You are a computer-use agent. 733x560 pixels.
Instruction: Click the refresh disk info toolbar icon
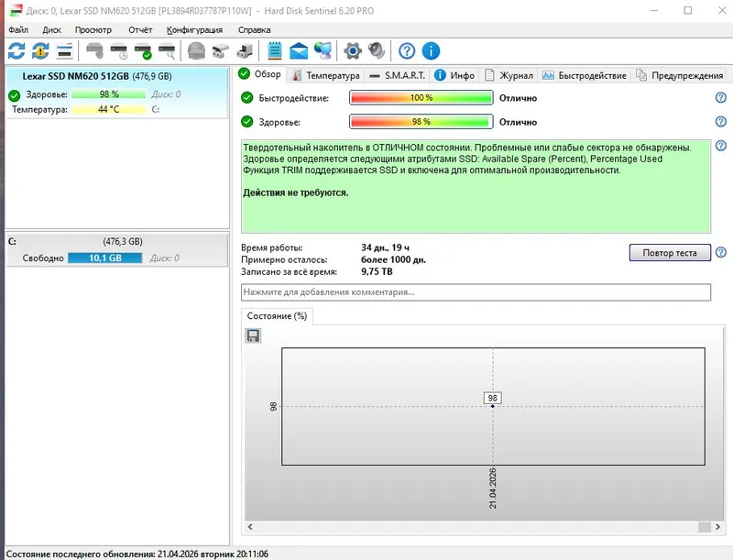coord(16,51)
